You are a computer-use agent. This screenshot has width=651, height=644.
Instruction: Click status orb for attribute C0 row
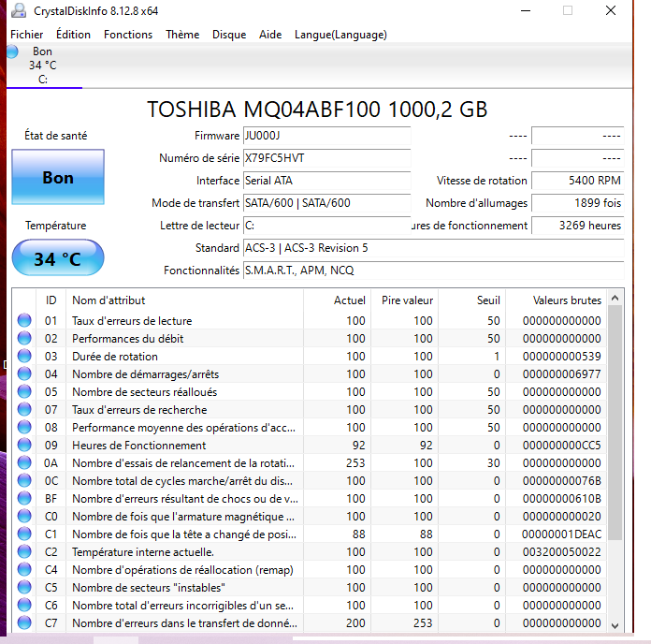(24, 516)
